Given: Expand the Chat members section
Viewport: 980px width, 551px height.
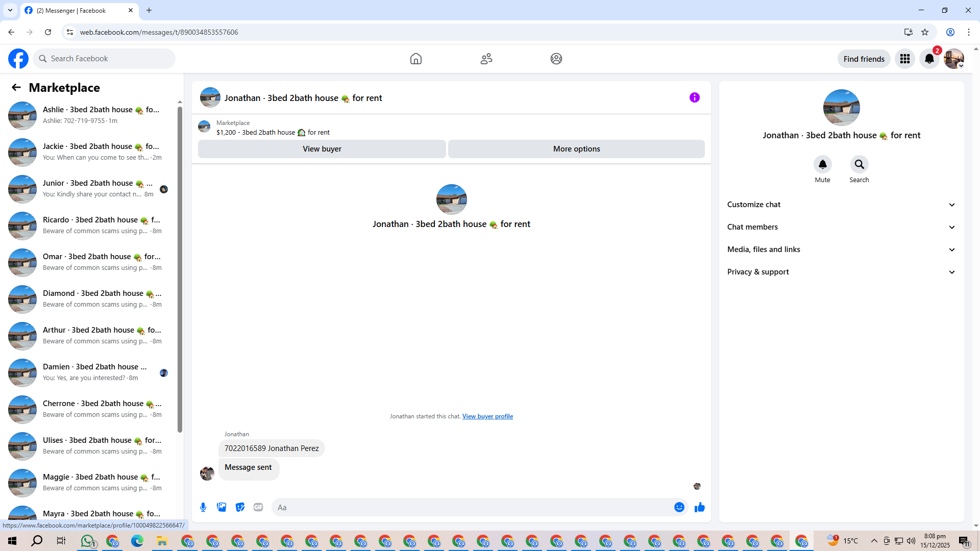Looking at the screenshot, I should 841,227.
